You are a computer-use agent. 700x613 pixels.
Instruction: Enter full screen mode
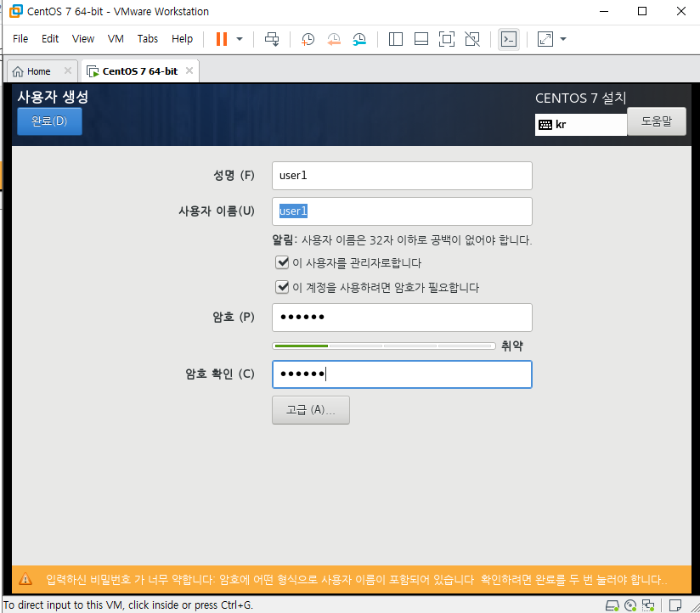pos(447,39)
